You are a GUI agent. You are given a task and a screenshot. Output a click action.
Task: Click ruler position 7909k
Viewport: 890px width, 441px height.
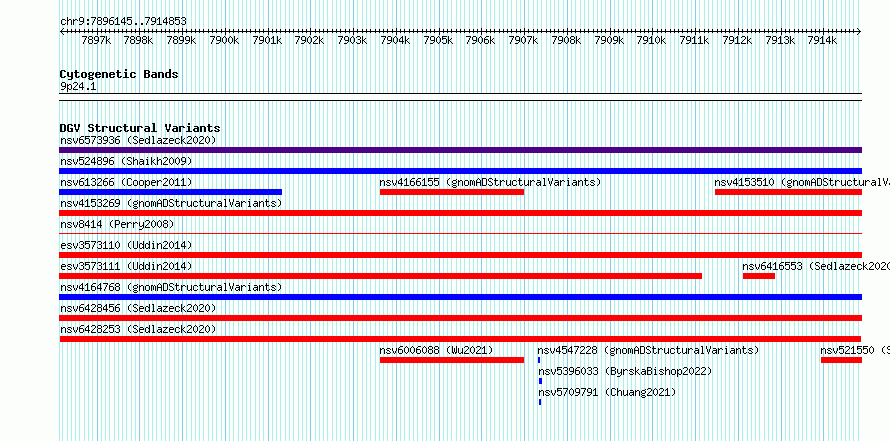pos(609,40)
